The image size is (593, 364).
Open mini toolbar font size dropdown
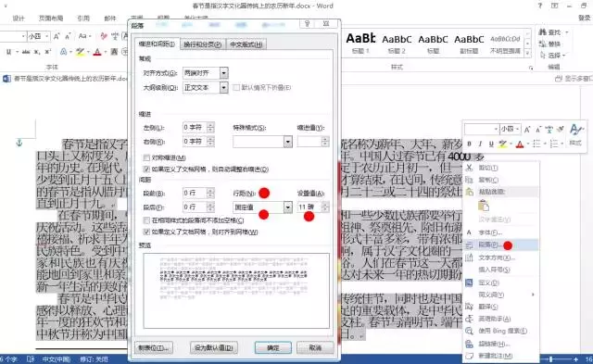(517, 130)
